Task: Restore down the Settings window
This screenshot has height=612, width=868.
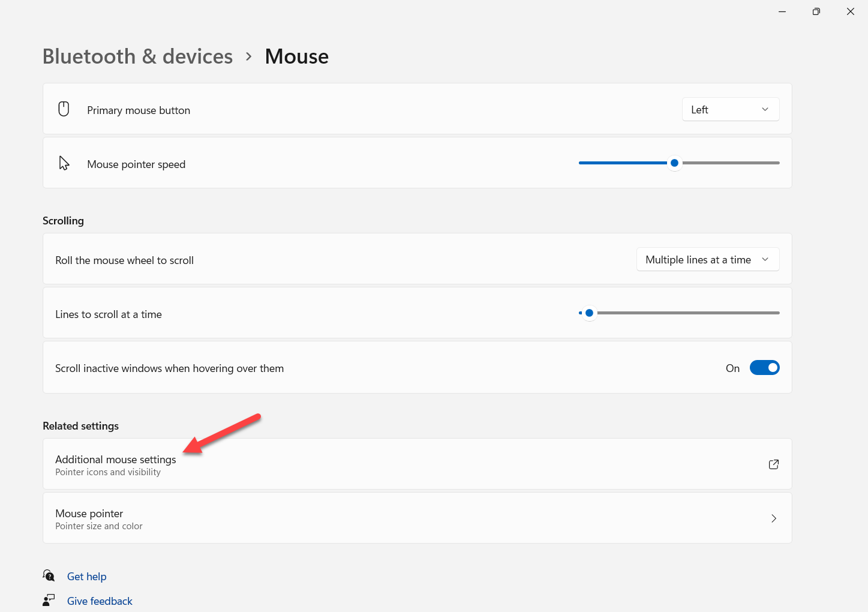Action: 816,11
